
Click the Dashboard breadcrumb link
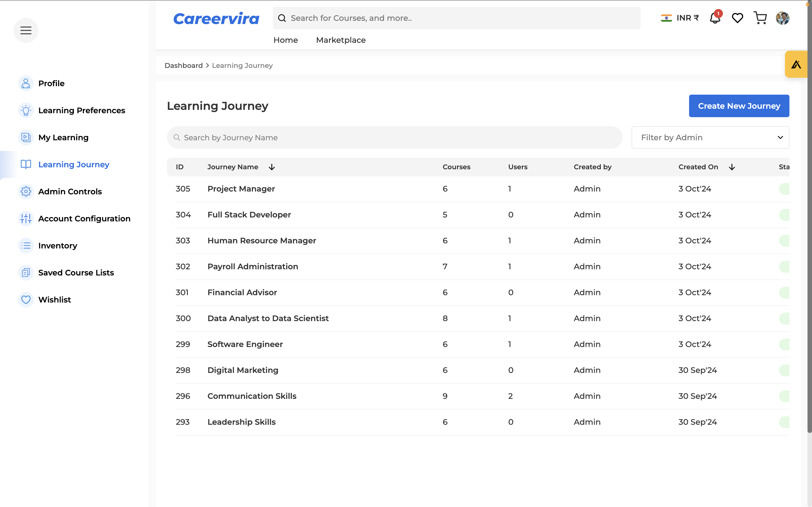(184, 65)
